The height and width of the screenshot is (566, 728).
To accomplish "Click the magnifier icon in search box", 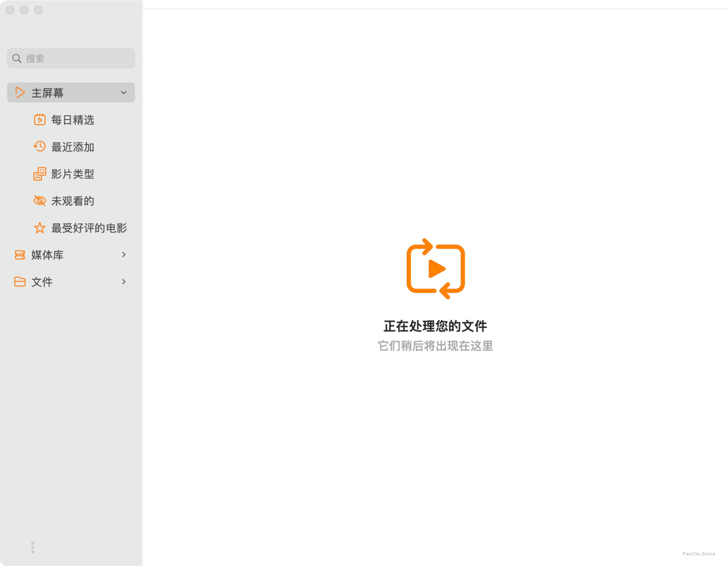I will (x=17, y=59).
